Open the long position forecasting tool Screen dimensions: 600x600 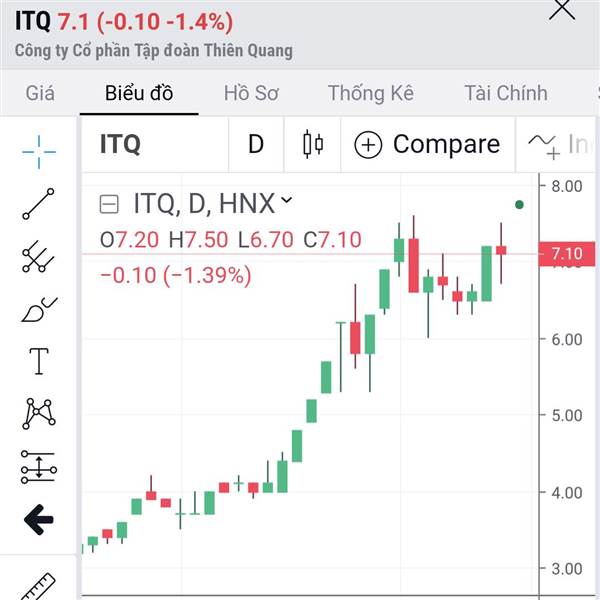[x=39, y=467]
